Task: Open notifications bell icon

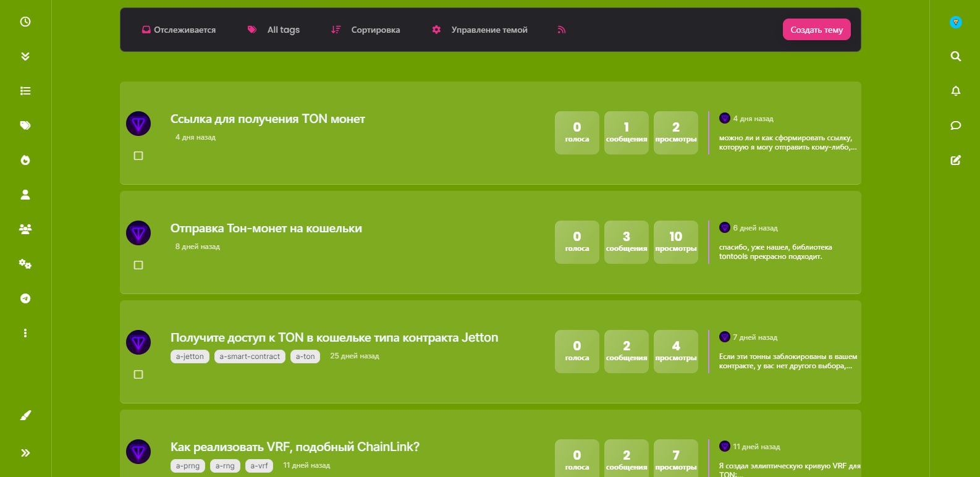Action: (955, 91)
